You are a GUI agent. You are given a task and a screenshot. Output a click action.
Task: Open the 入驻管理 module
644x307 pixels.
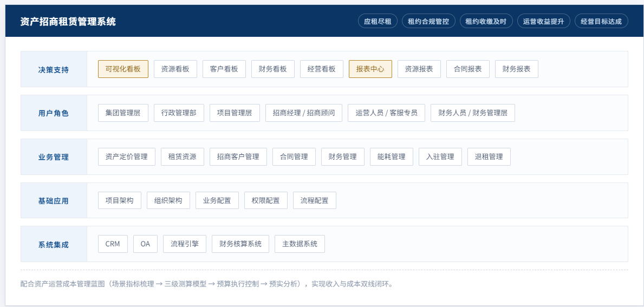tap(440, 157)
